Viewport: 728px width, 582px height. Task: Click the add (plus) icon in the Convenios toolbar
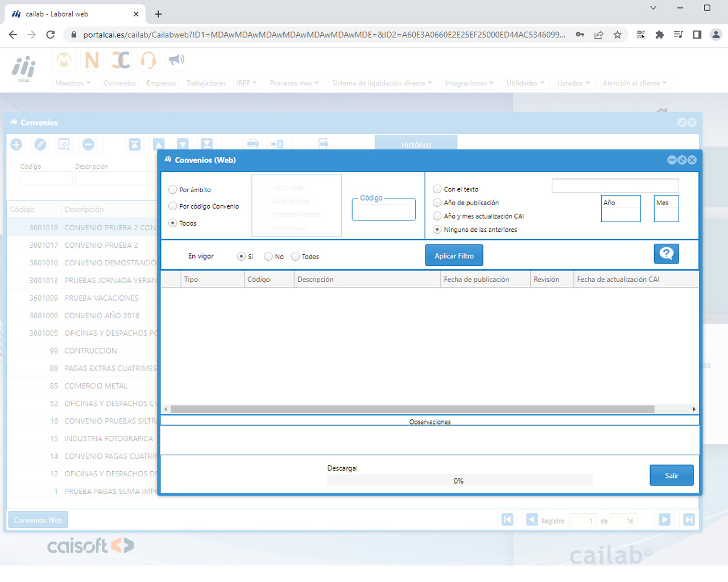point(16,144)
